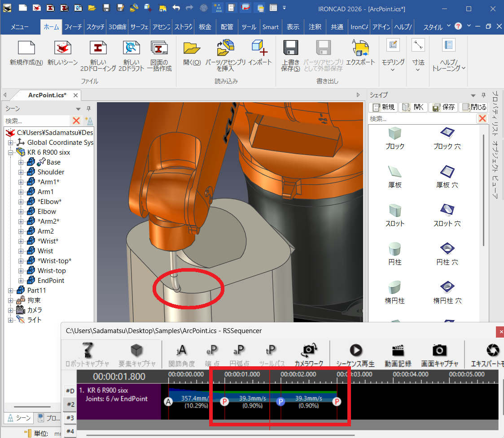Select the ブロック 穴 shape
Viewport: 504px width, 438px height.
tap(447, 139)
